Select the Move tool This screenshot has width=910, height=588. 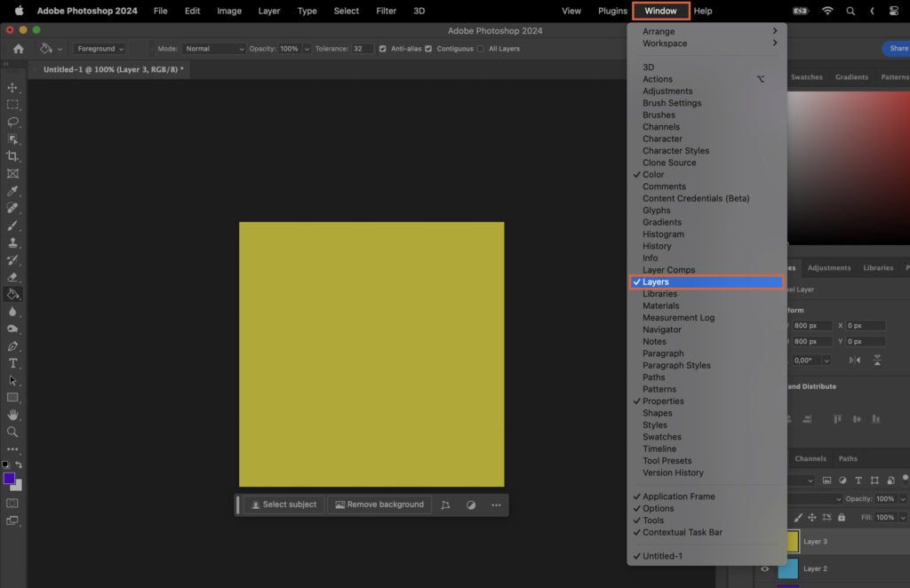coord(12,86)
